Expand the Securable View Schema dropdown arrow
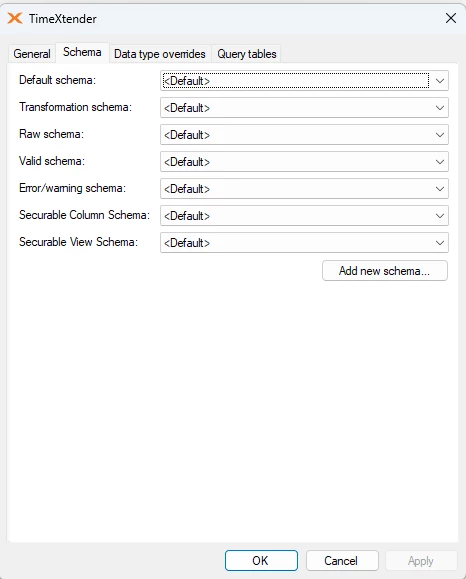The width and height of the screenshot is (466, 579). pyautogui.click(x=439, y=243)
